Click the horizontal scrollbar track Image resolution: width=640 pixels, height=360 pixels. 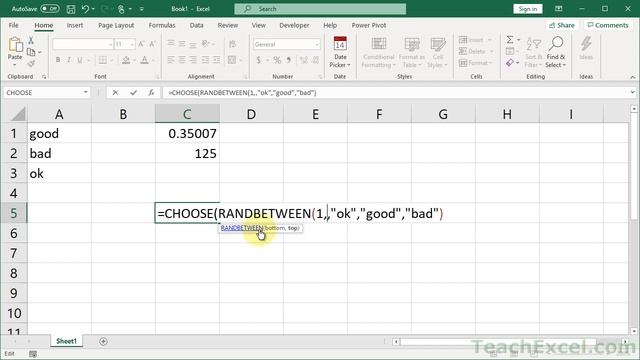[510, 342]
